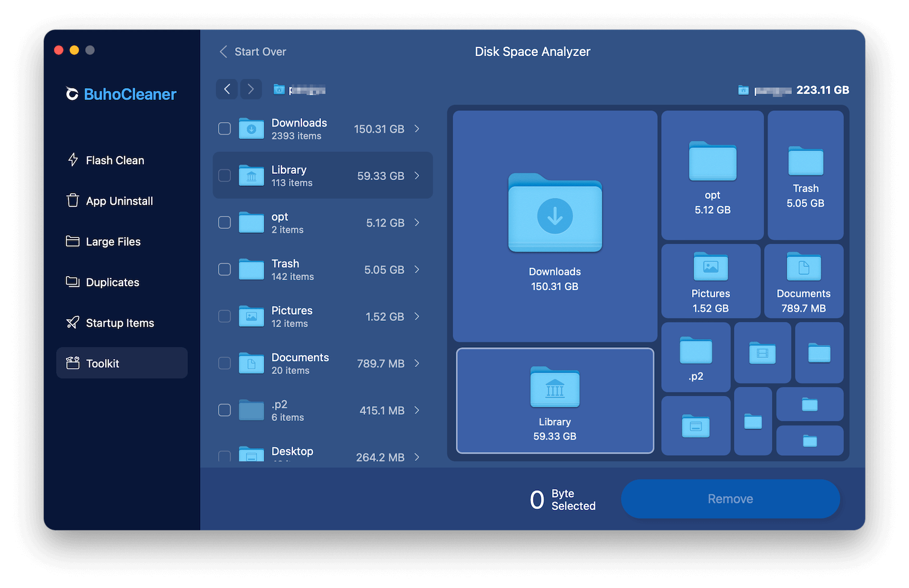Open Flash Clean section
This screenshot has height=588, width=909.
click(122, 160)
